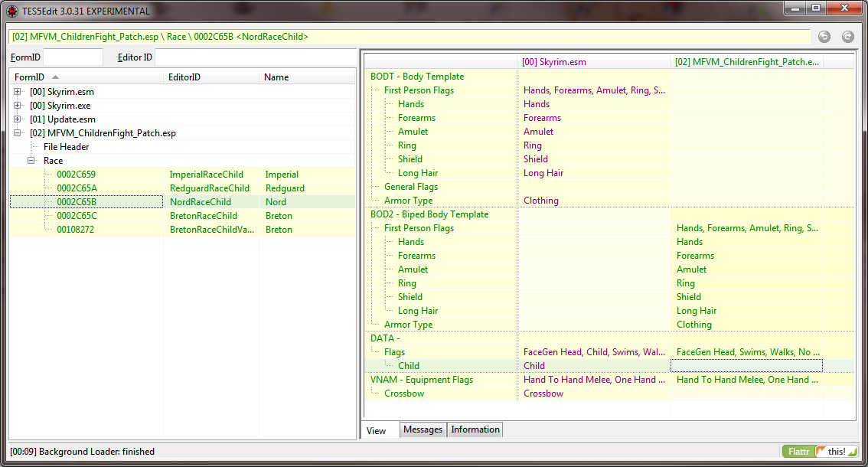868x467 pixels.
Task: Click the back navigation arrow icon
Action: 824,37
